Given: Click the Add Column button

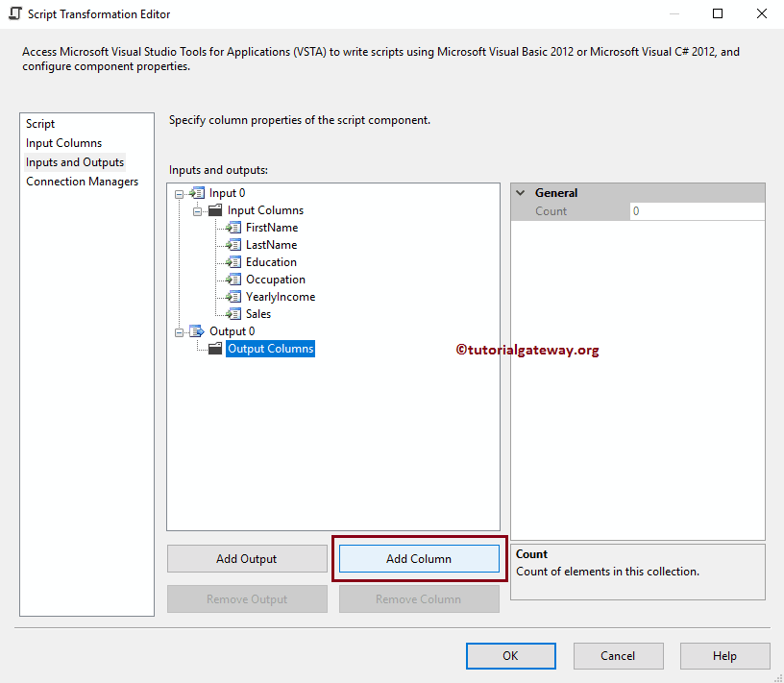Looking at the screenshot, I should [x=419, y=558].
